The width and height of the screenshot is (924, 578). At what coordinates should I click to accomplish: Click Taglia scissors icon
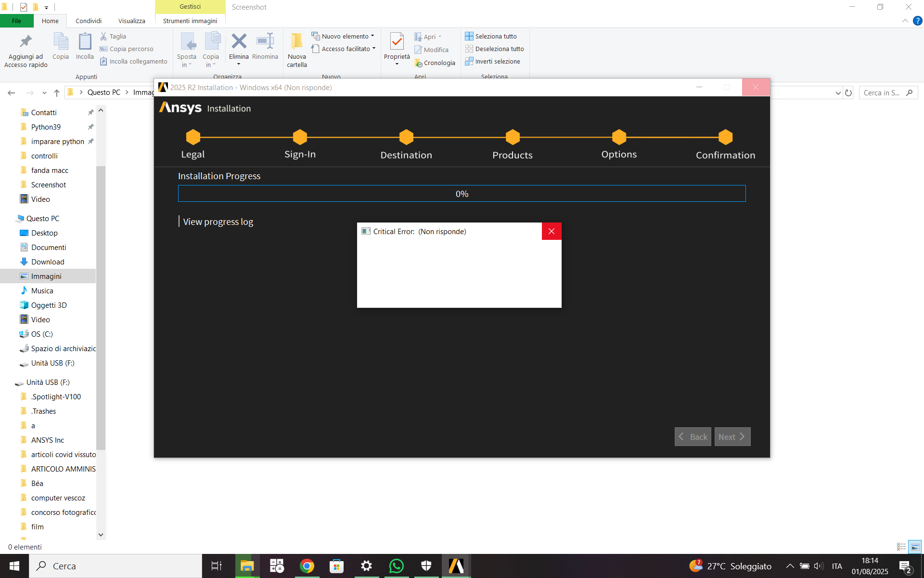[103, 36]
